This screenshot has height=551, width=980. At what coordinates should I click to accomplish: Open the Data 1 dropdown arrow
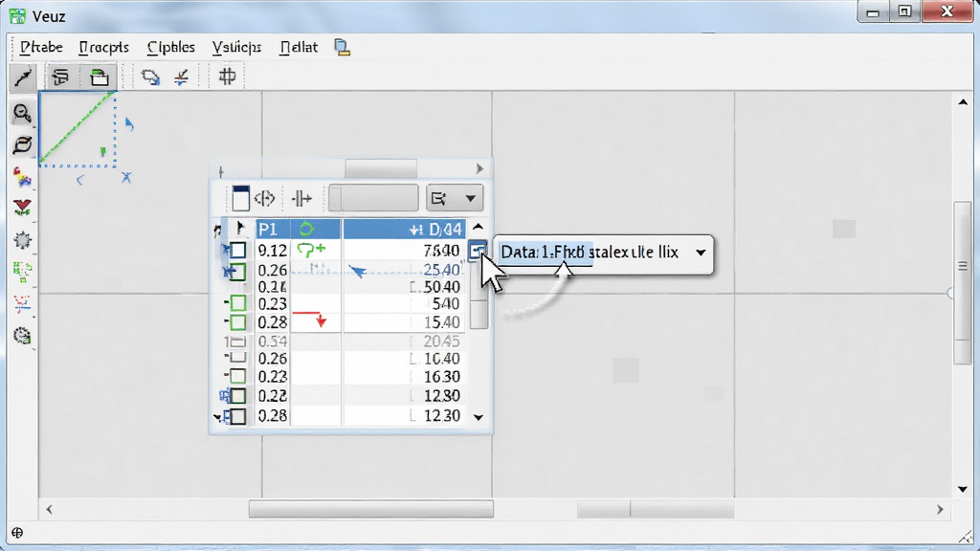click(x=701, y=253)
